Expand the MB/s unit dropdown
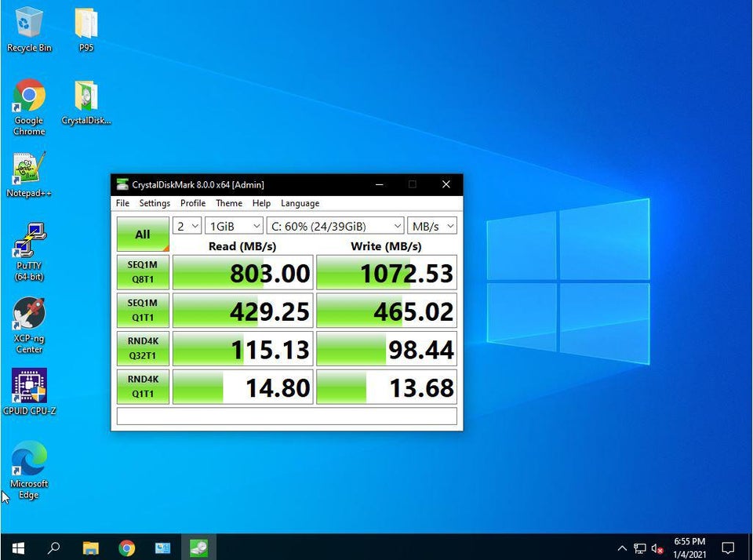The image size is (753, 560). tap(431, 226)
